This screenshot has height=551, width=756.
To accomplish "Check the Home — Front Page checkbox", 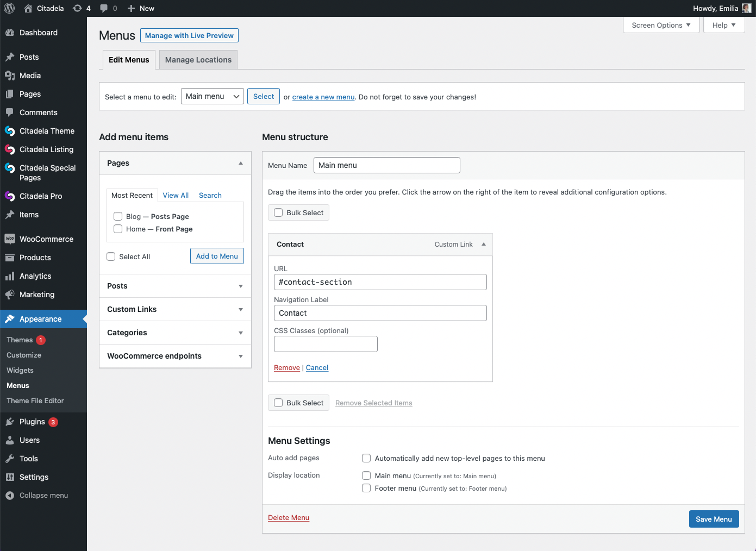I will [118, 229].
